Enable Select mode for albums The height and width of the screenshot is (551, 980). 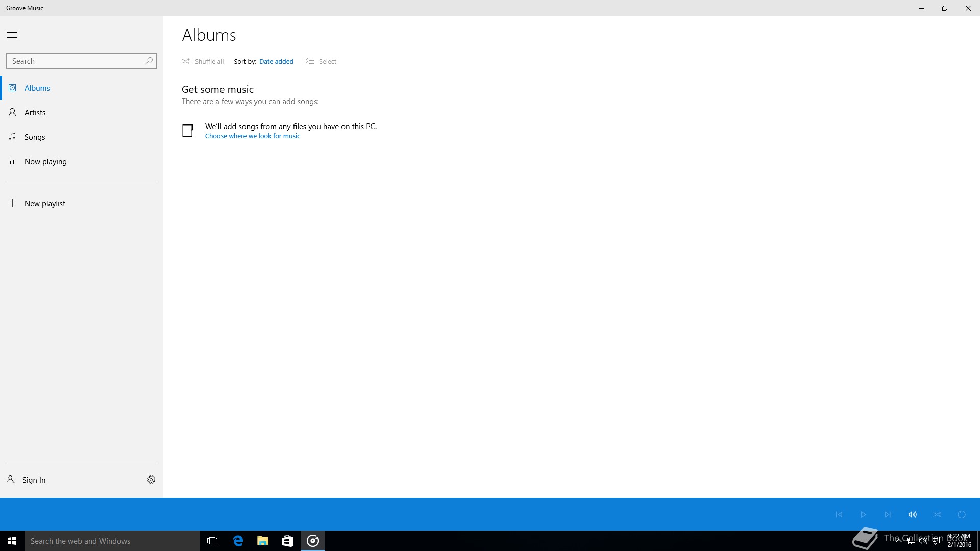pos(322,61)
